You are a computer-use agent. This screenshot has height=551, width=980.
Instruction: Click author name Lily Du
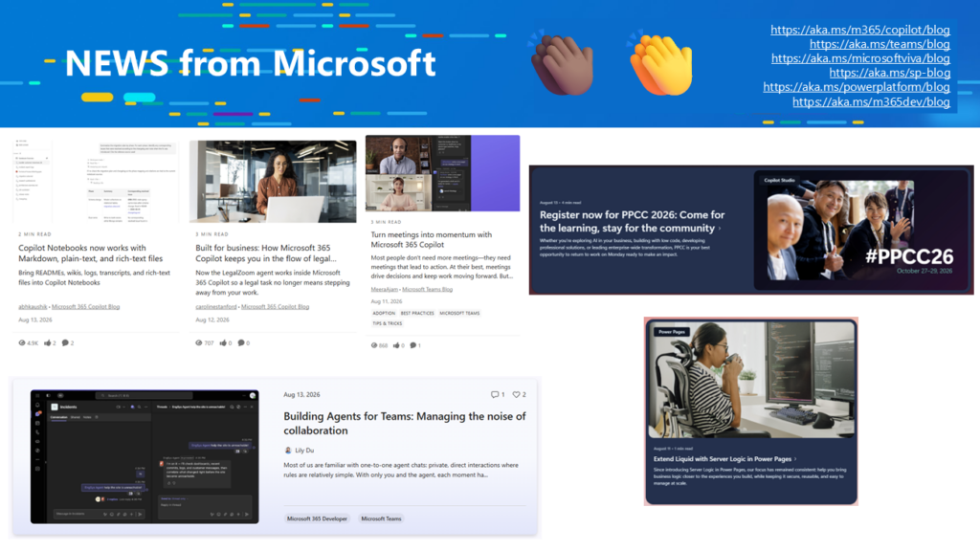pyautogui.click(x=304, y=451)
